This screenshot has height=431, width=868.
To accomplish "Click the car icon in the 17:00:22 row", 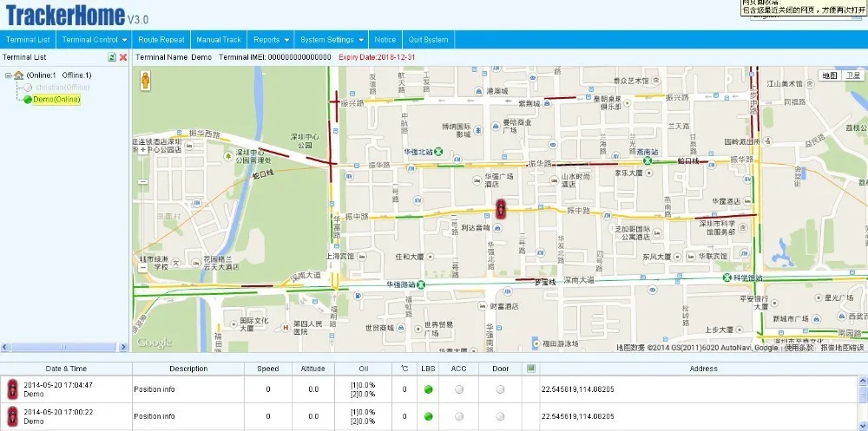I will 12,416.
